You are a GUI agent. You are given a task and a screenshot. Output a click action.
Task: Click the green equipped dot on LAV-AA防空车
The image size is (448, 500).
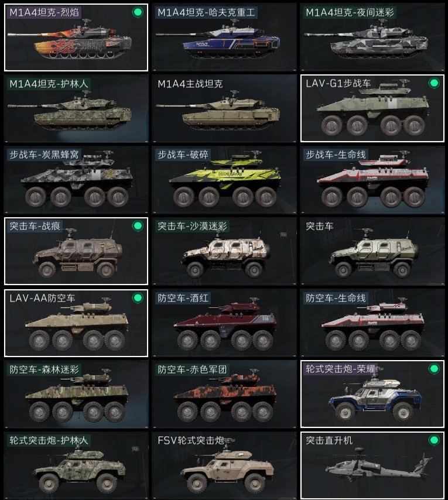(x=138, y=298)
